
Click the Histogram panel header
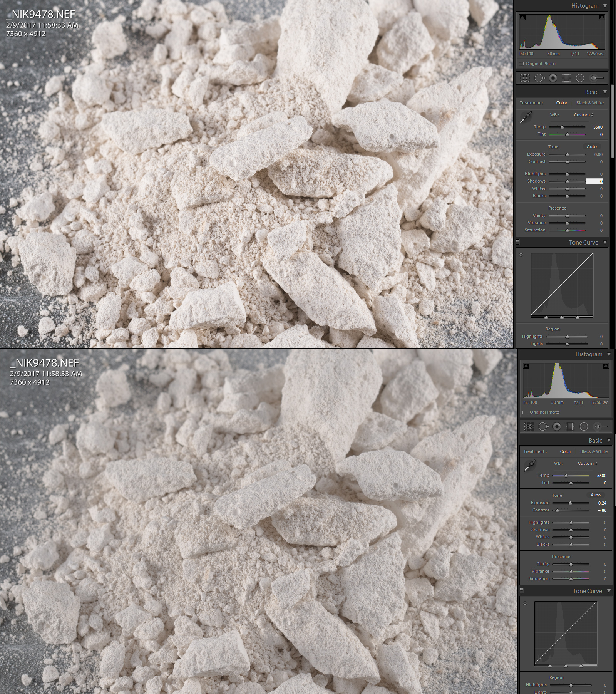(x=586, y=6)
